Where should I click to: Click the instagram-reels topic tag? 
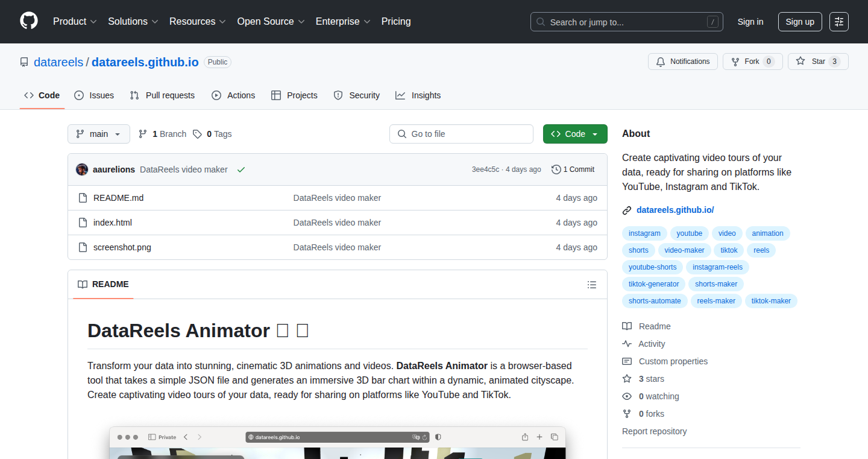[x=717, y=267]
